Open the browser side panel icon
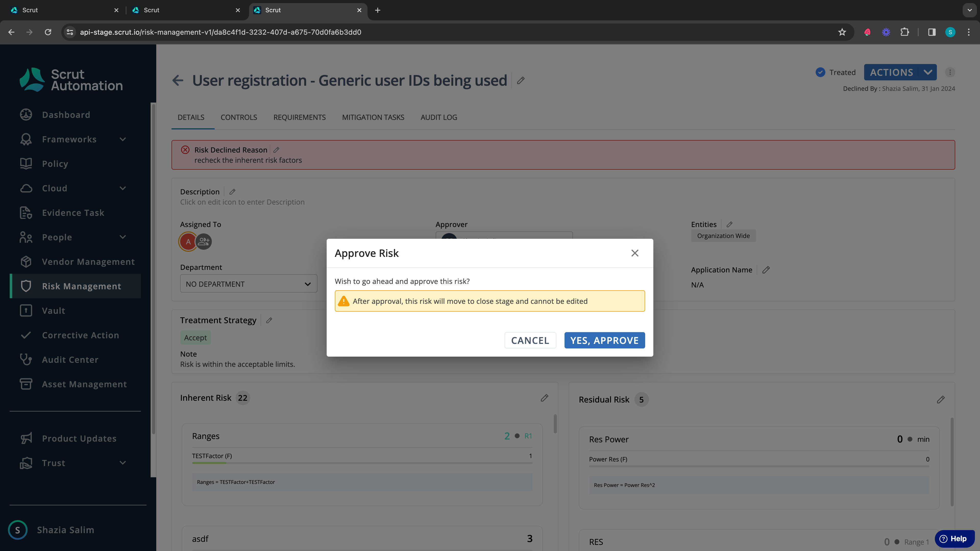The height and width of the screenshot is (551, 980). tap(932, 32)
